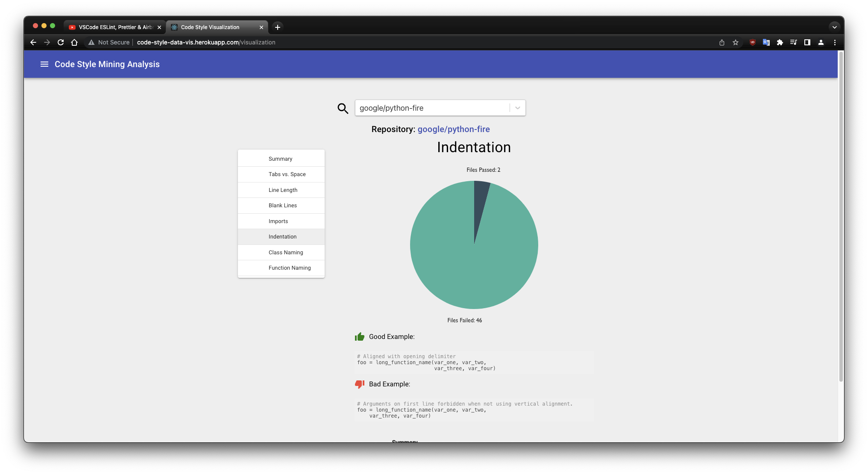Open the Line Length section
868x474 pixels.
tap(283, 190)
